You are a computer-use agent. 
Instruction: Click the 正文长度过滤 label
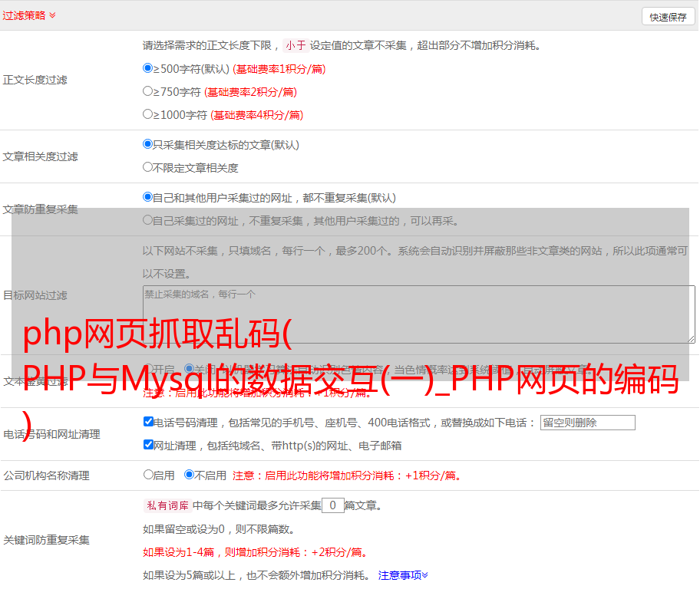tap(35, 80)
